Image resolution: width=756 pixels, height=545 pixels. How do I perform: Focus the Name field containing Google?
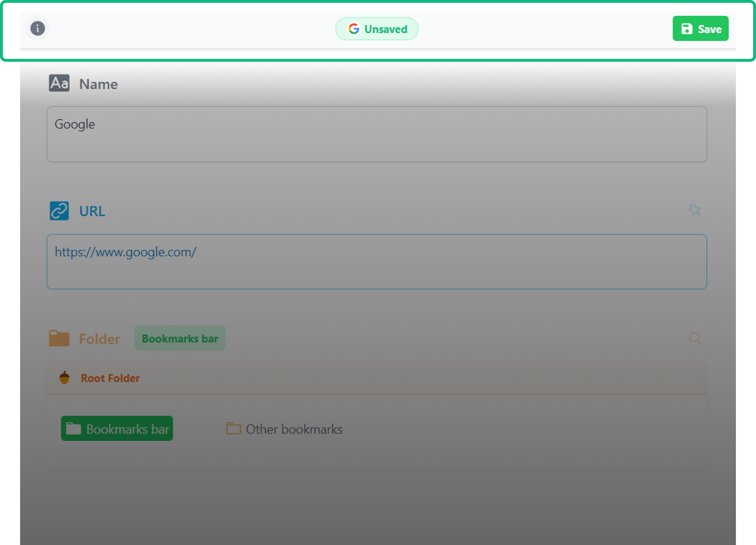click(377, 134)
